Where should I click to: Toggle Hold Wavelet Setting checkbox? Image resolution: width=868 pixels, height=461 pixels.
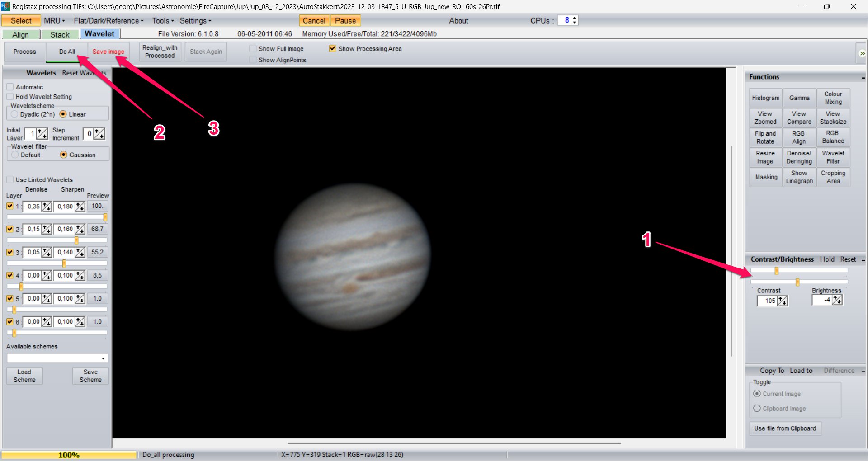[x=10, y=97]
